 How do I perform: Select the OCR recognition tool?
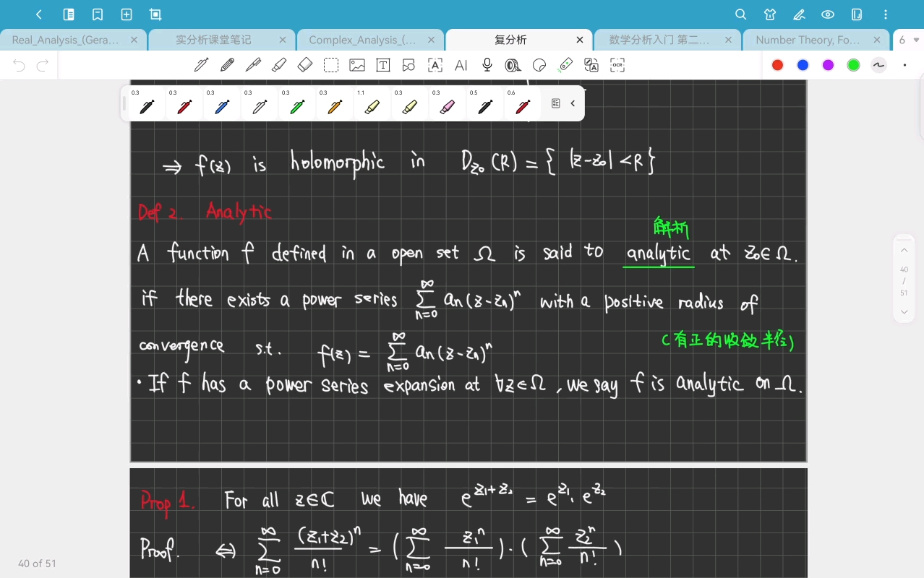click(617, 65)
